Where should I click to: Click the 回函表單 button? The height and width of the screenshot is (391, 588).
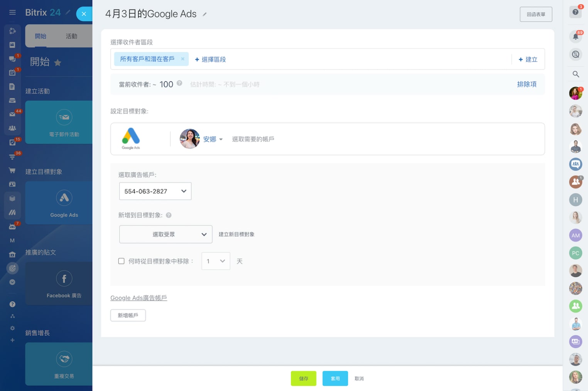(536, 14)
